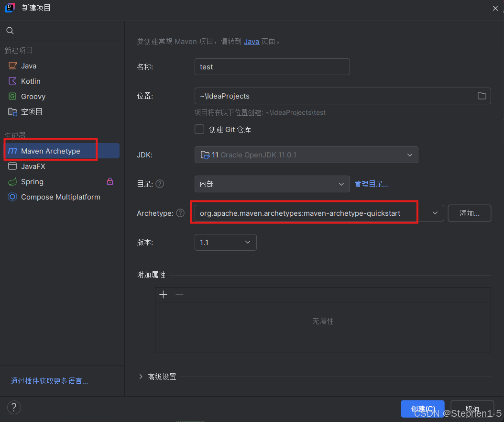Click the 添加... add button
Image resolution: width=504 pixels, height=422 pixels.
pyautogui.click(x=469, y=213)
